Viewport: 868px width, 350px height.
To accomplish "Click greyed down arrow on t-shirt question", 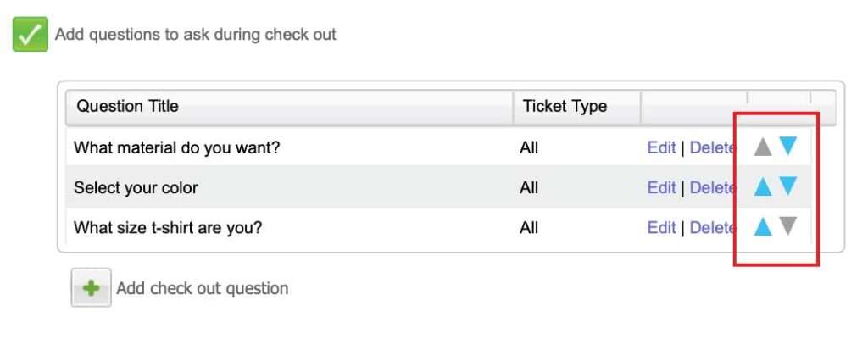I will pyautogui.click(x=787, y=225).
